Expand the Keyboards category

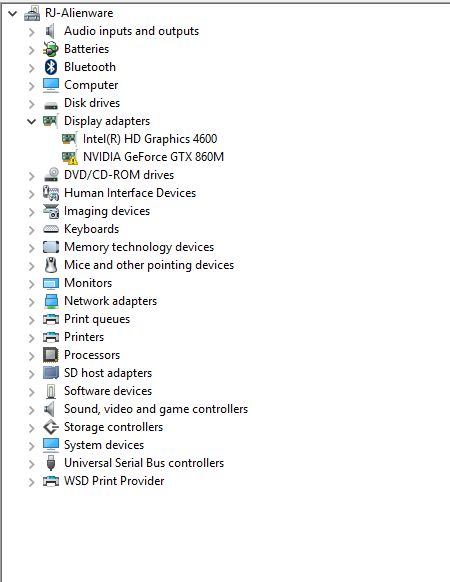pos(32,230)
